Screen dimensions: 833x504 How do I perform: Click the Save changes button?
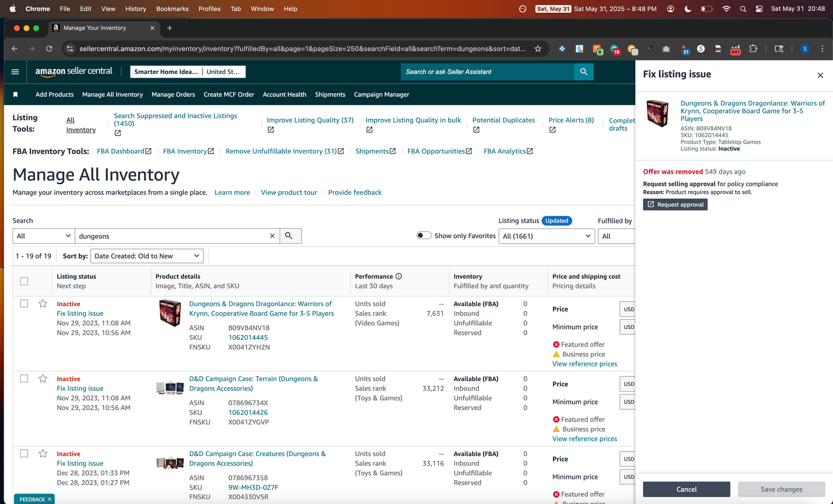[781, 489]
